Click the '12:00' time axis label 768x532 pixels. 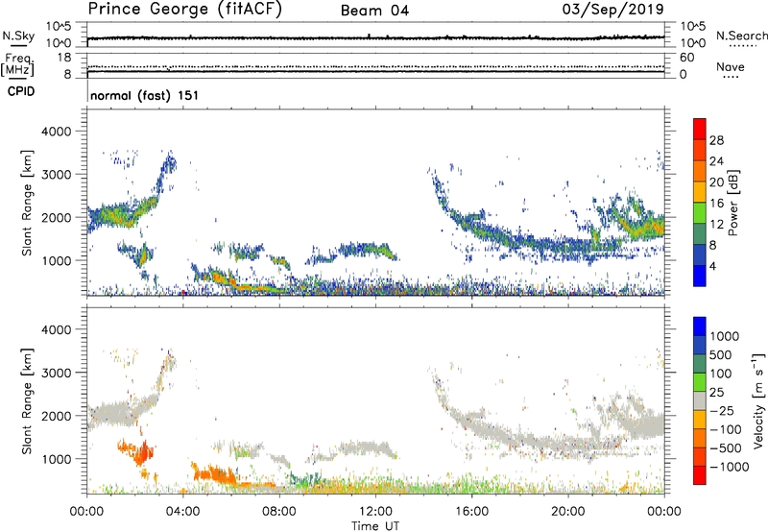pyautogui.click(x=375, y=512)
